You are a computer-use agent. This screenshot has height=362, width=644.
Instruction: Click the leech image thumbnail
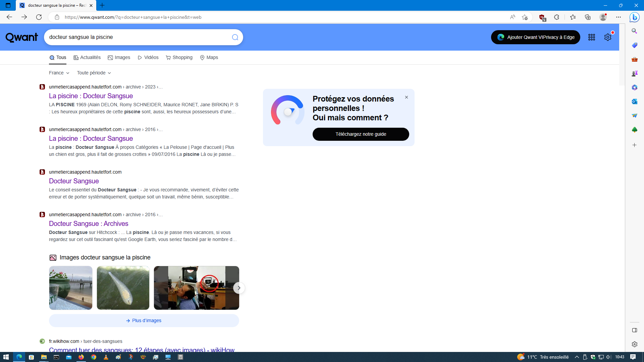tap(123, 288)
